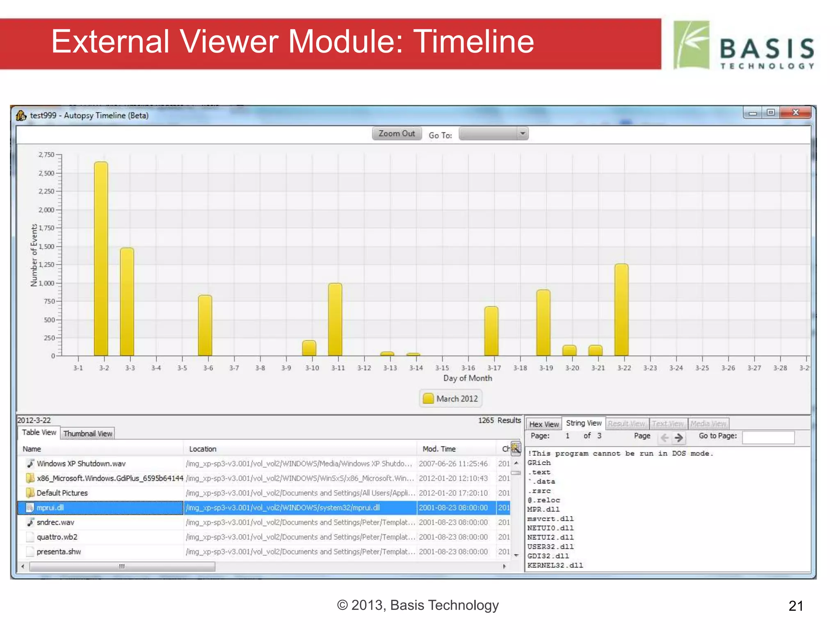
Task: Open the String View tab
Action: point(584,423)
